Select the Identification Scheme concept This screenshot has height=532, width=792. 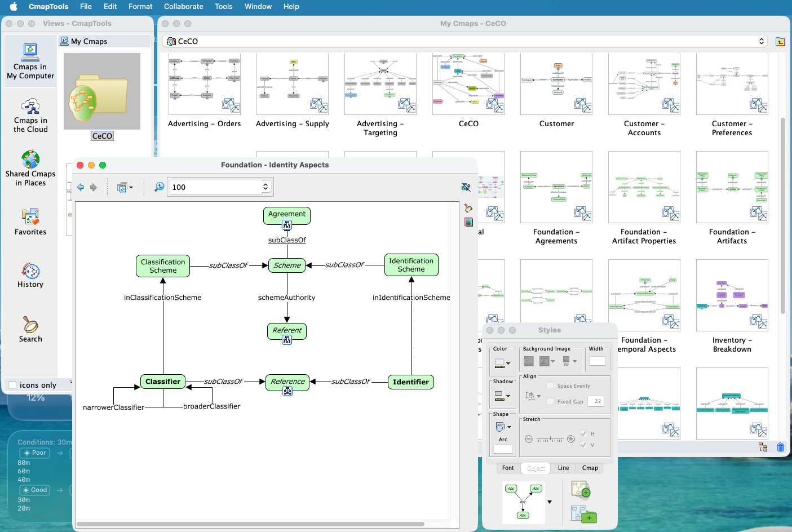click(x=411, y=265)
